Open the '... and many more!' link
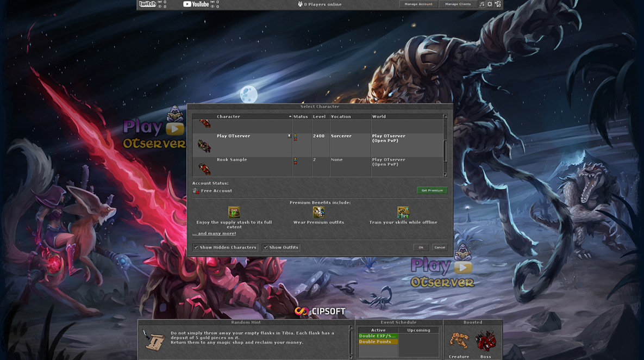 click(214, 233)
